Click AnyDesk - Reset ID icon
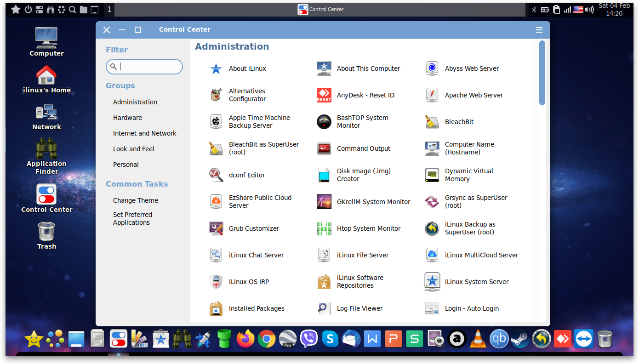The height and width of the screenshot is (364, 639). (x=324, y=95)
